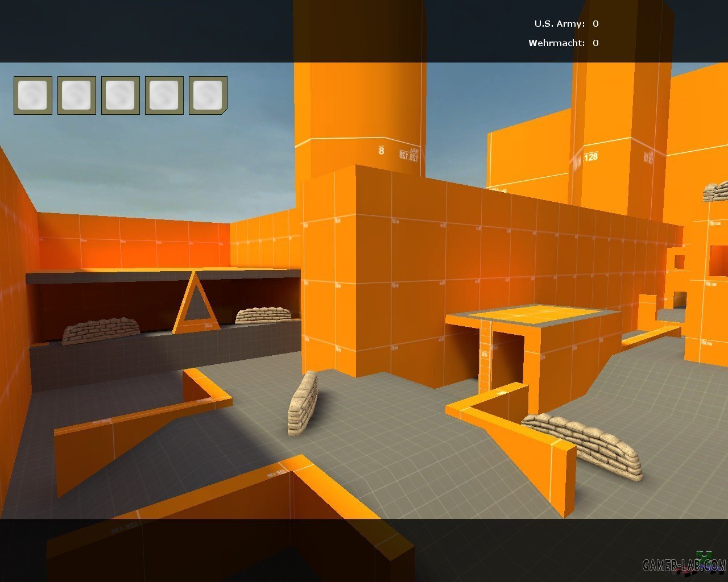Target the upright sandbag stack in the courtyard

tap(303, 404)
